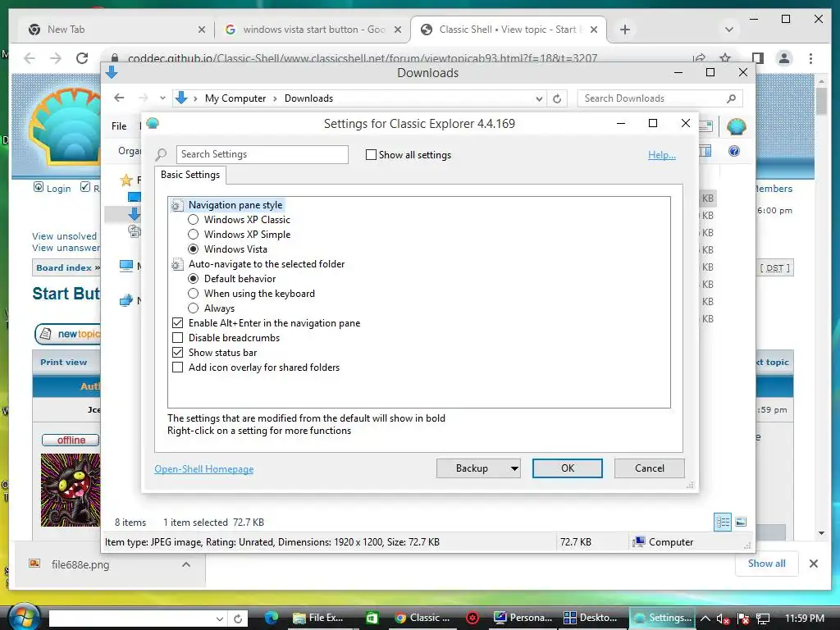Screen dimensions: 840x630
Task: Check Add icon overlay for shared folders
Action: coord(178,367)
